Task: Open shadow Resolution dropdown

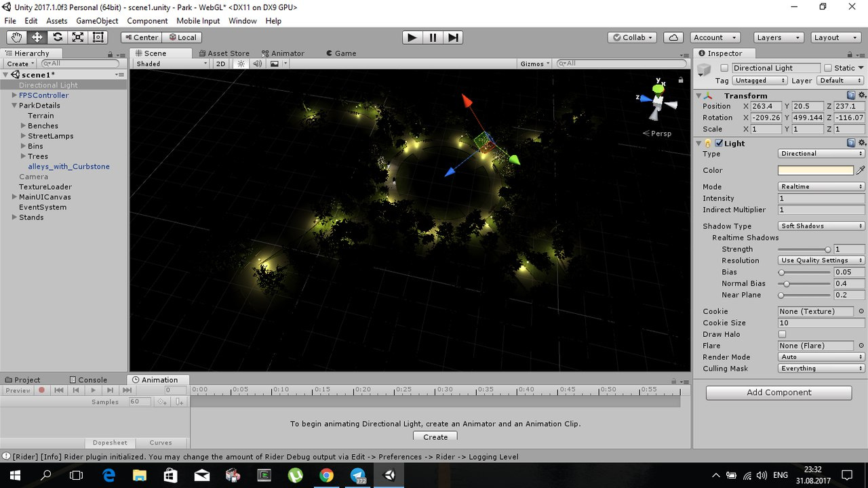Action: click(x=821, y=260)
